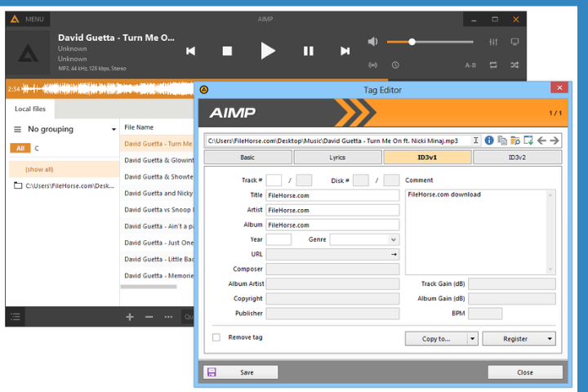Click the playlist horizontal scrollbar

(x=149, y=287)
